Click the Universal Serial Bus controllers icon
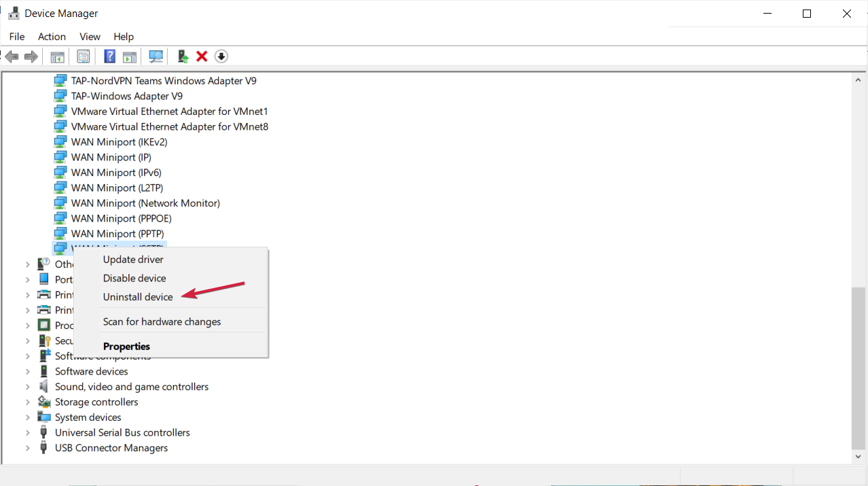Screen dimensions: 868x486 click(x=44, y=432)
